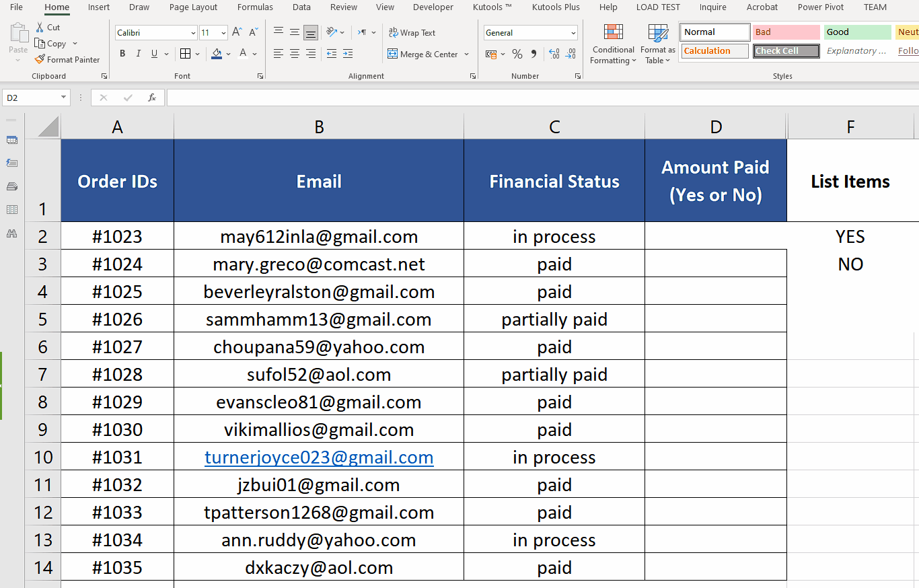Apply the Check Cell style
Screen dimensions: 919x588
[785, 50]
